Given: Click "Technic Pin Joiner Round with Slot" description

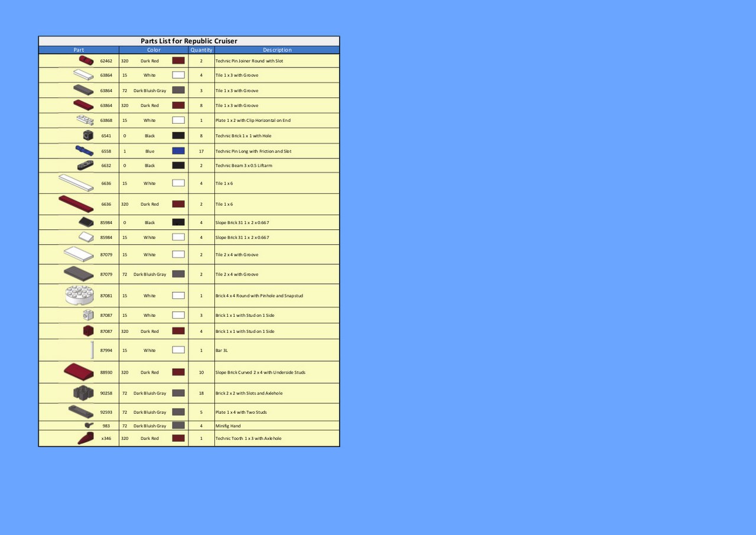Looking at the screenshot, I should point(249,60).
